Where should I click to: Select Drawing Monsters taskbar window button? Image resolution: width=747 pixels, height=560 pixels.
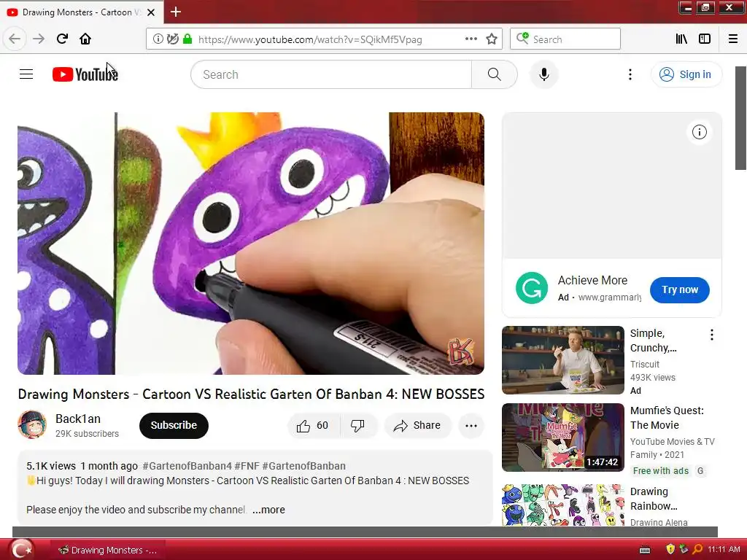click(x=107, y=550)
